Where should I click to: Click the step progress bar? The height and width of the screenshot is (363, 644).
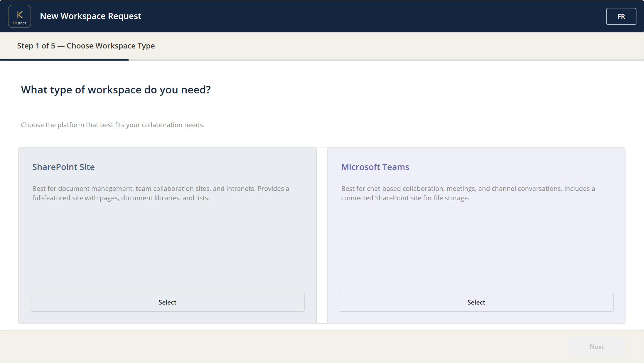pos(322,60)
